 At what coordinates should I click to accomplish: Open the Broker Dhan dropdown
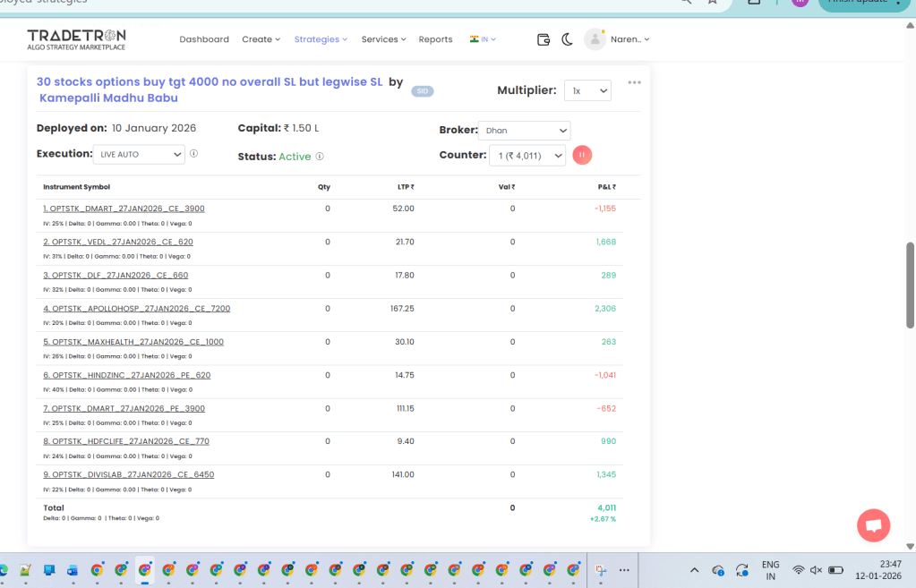pos(524,131)
